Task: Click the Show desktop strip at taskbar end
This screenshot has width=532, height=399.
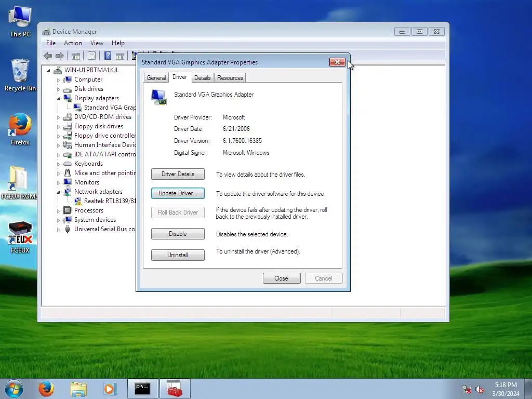Action: pyautogui.click(x=528, y=389)
